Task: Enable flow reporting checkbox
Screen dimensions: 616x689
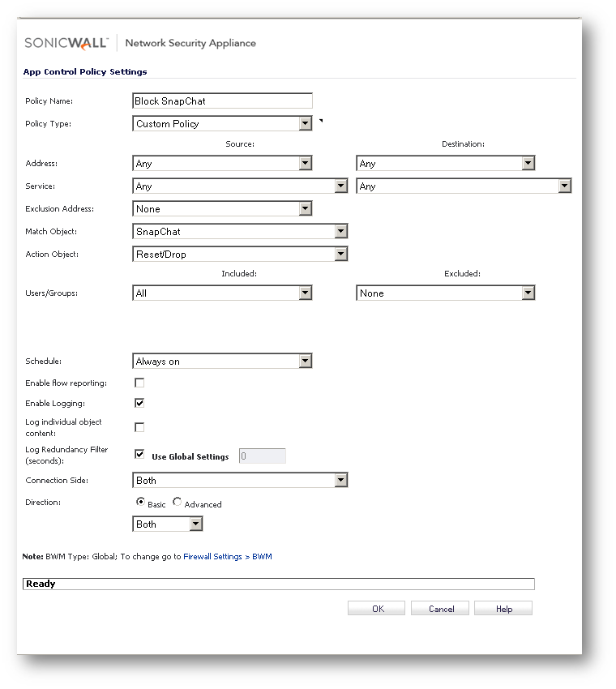Action: (139, 383)
